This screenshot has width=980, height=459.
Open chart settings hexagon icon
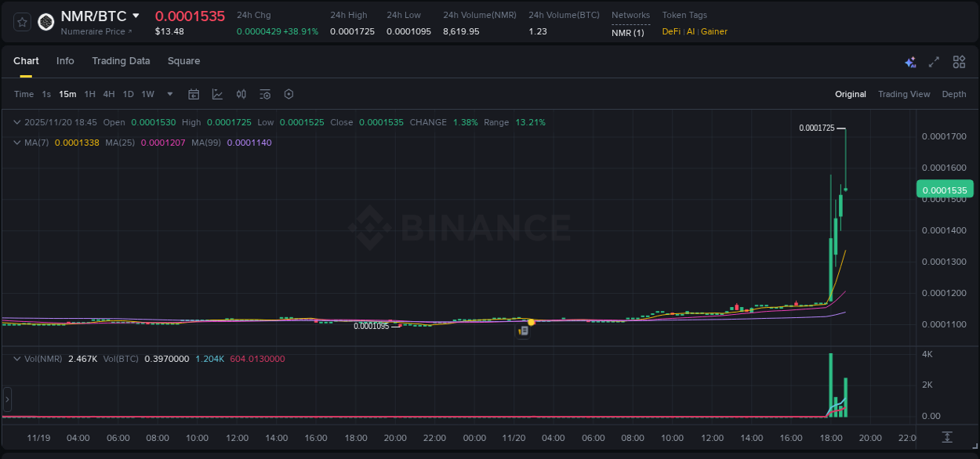pyautogui.click(x=289, y=94)
